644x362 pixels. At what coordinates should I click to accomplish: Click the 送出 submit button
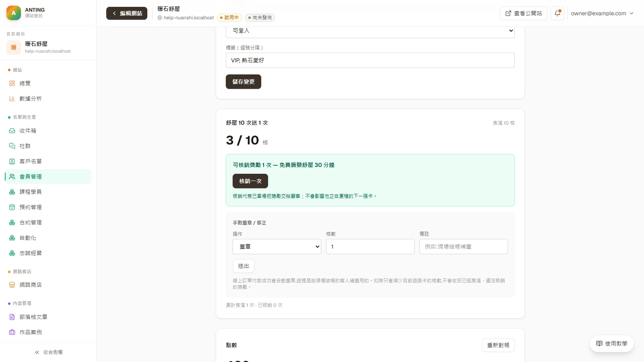pos(244,266)
